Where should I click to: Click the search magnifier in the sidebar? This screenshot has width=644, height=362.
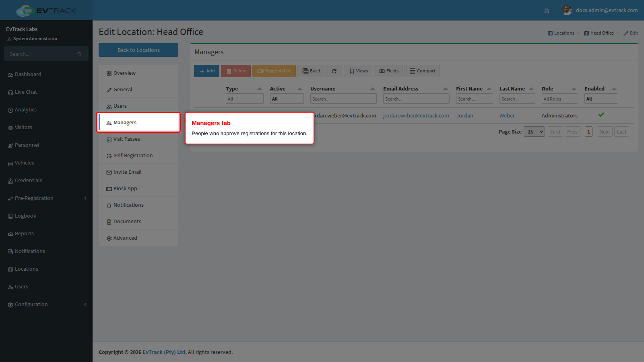pyautogui.click(x=80, y=54)
